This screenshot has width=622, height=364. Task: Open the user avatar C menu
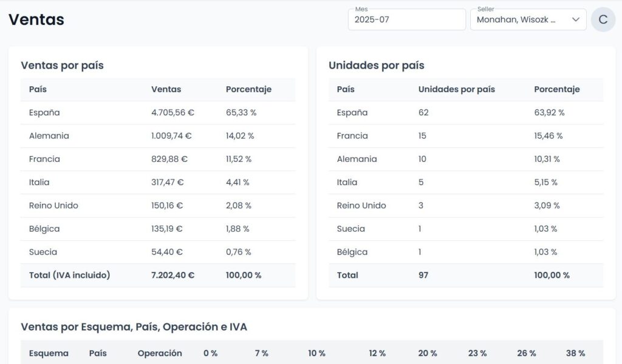click(603, 19)
